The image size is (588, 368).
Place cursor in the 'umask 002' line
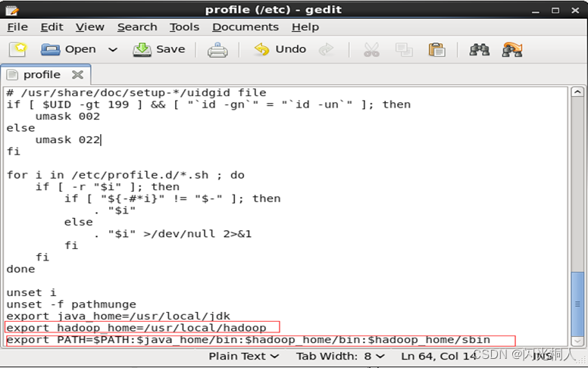67,116
